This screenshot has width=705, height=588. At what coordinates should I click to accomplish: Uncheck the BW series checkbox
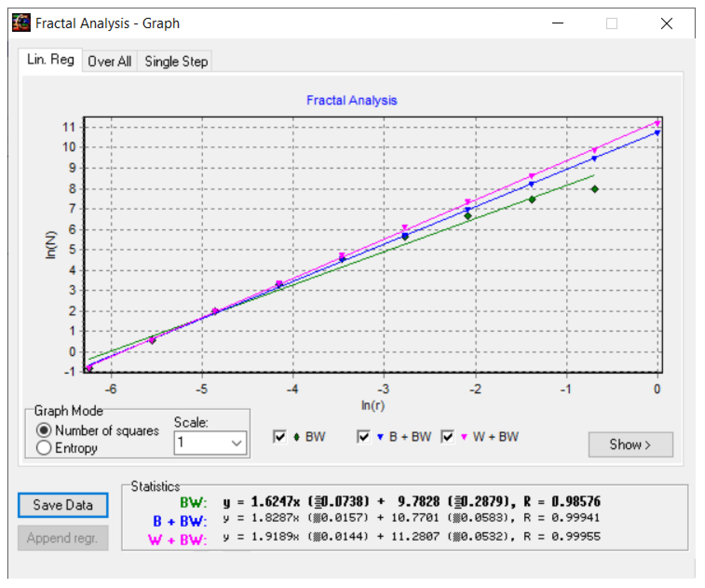279,437
